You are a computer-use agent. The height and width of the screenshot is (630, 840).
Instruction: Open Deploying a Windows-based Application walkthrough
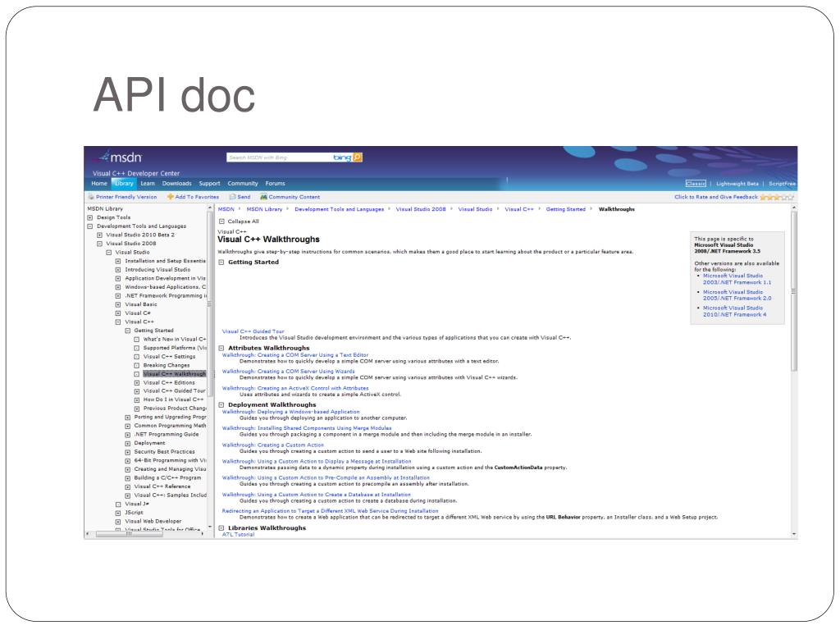tap(291, 412)
